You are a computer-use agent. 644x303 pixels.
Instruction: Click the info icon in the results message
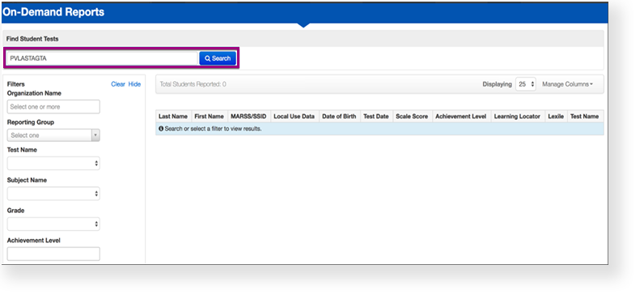161,129
